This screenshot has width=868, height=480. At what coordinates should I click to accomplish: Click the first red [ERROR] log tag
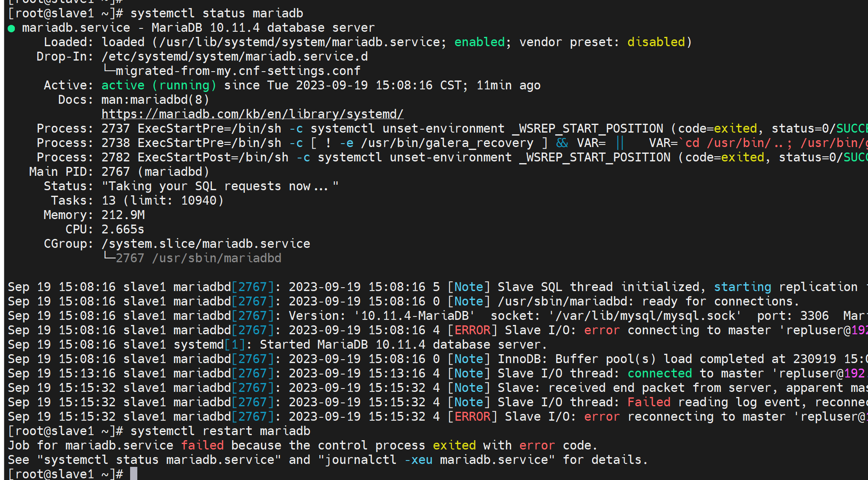click(x=472, y=330)
